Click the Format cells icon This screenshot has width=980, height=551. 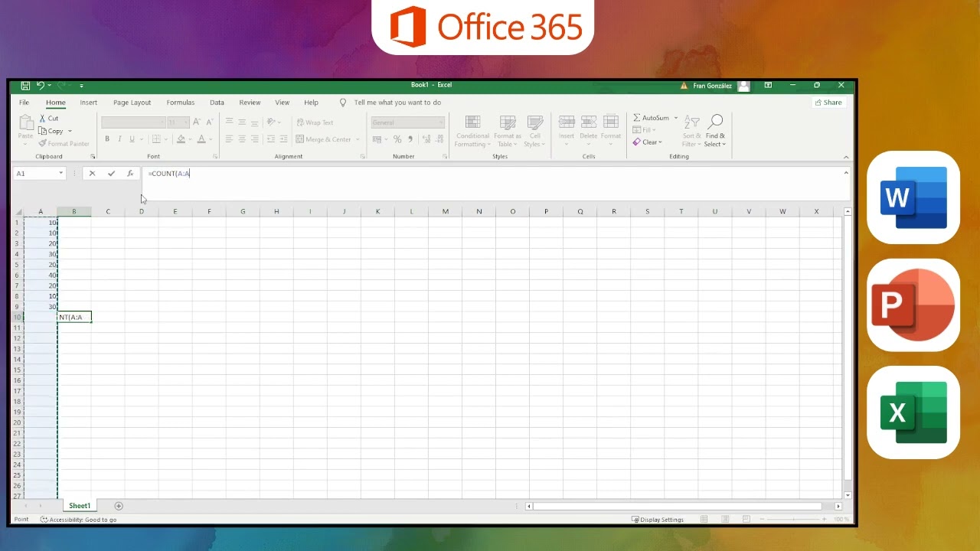611,122
